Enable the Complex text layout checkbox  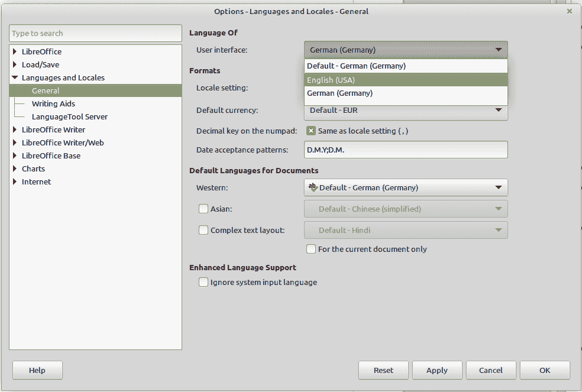(x=203, y=230)
